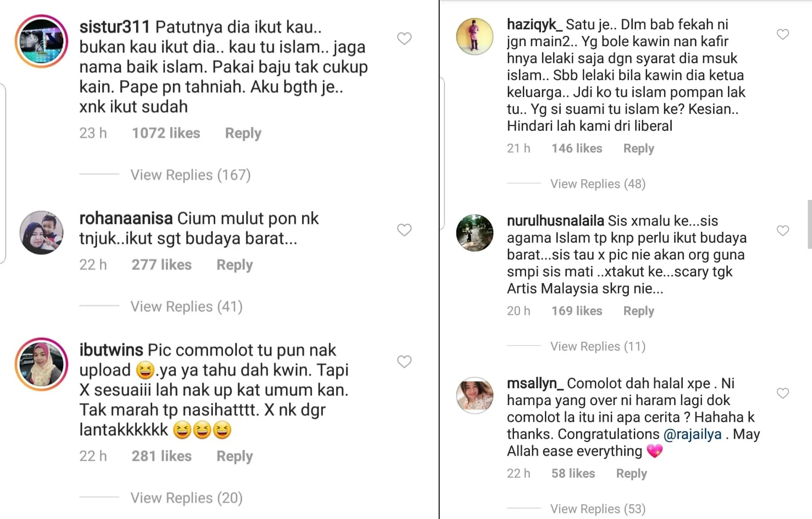The width and height of the screenshot is (812, 519).
Task: View who gave 1072 likes
Action: (166, 133)
